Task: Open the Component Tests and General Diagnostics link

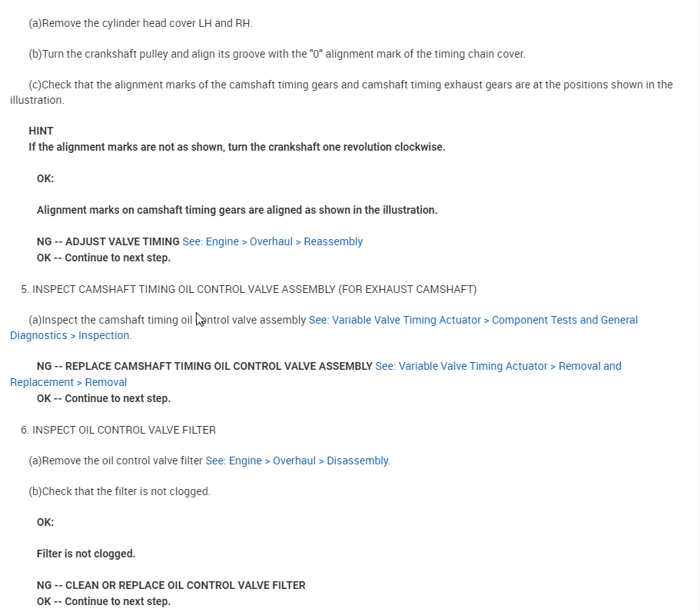Action: pos(473,320)
